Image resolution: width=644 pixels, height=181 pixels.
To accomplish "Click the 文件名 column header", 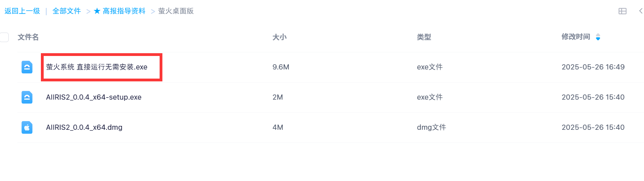I will coord(28,37).
